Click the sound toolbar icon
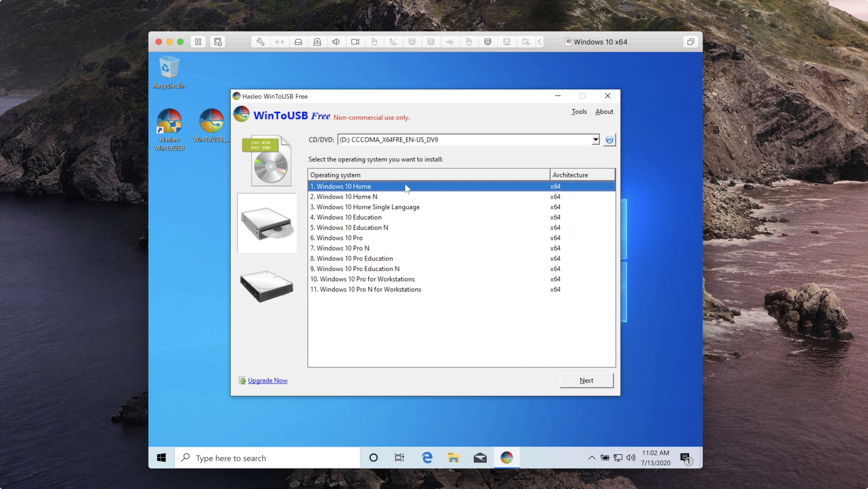Screen dimensions: 868x489 (x=336, y=41)
